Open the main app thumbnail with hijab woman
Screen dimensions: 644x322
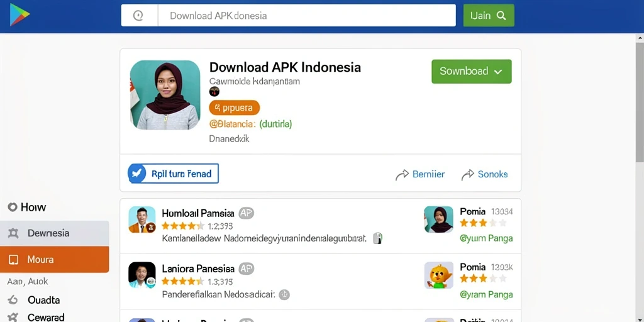pyautogui.click(x=165, y=95)
